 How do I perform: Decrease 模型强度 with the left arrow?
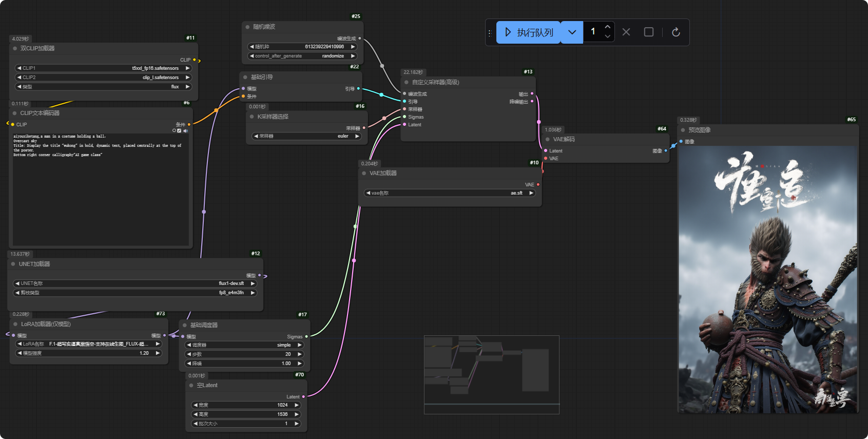point(20,353)
